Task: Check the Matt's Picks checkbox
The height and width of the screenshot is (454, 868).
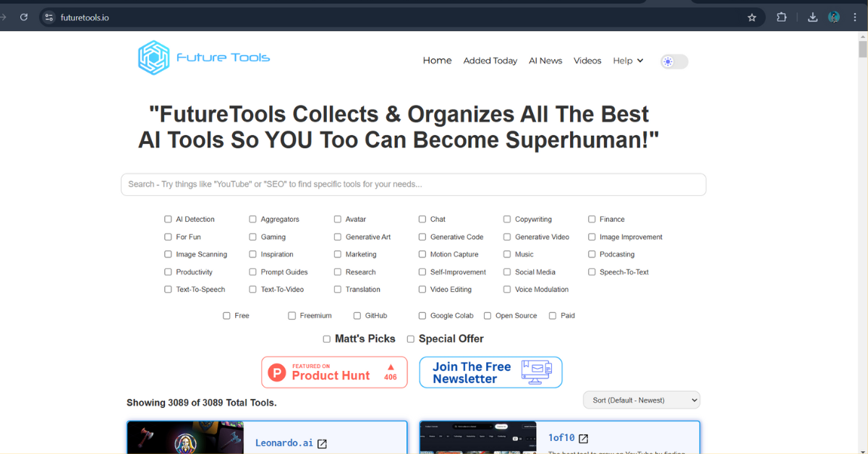Action: click(x=327, y=339)
